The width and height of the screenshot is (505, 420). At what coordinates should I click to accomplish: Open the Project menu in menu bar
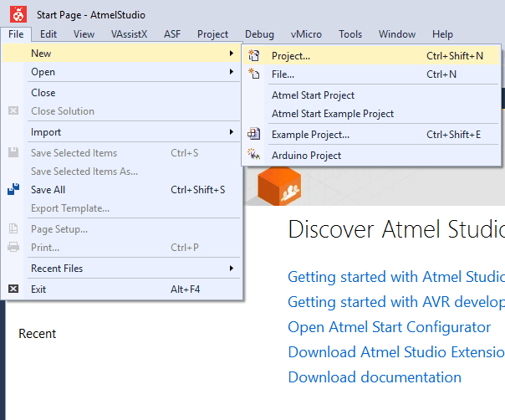click(x=212, y=34)
